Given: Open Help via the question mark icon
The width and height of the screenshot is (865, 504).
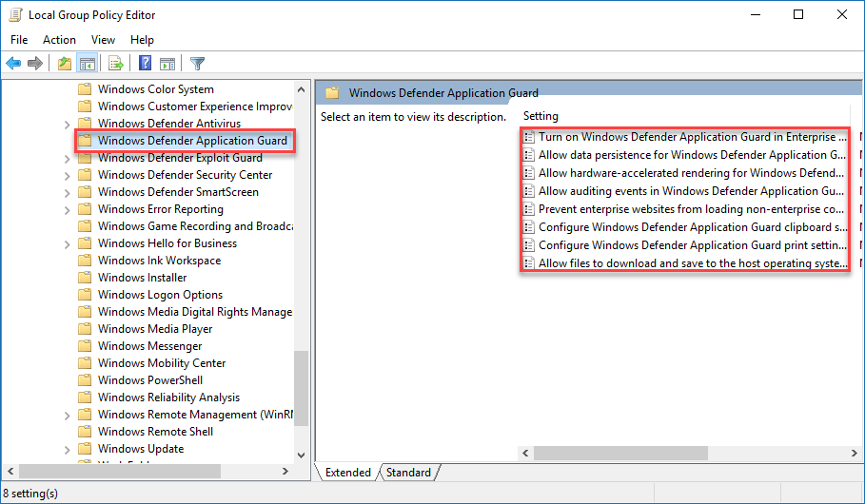Looking at the screenshot, I should (x=145, y=63).
